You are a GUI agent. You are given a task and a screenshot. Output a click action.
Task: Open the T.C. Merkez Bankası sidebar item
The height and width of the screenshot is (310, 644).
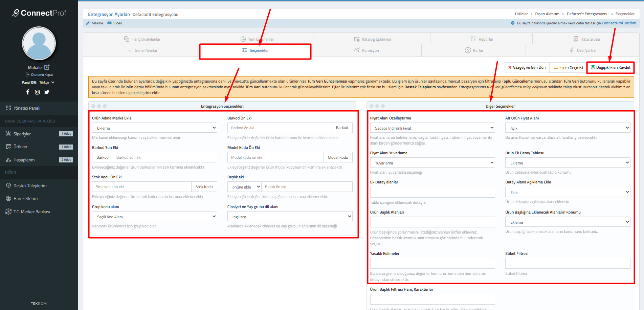point(31,212)
